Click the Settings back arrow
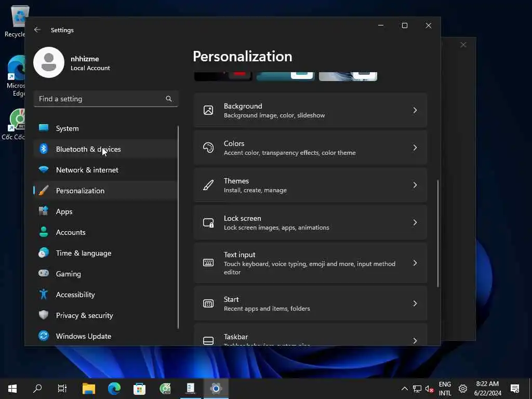Viewport: 532px width, 399px height. (x=37, y=30)
